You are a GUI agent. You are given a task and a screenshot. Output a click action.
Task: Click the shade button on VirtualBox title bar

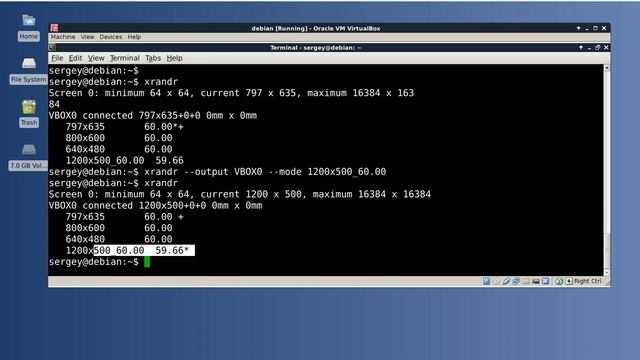coord(578,28)
